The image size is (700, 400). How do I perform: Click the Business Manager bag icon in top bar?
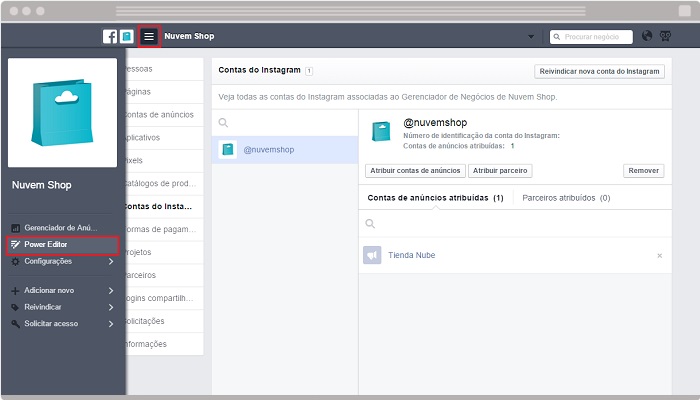[x=127, y=36]
